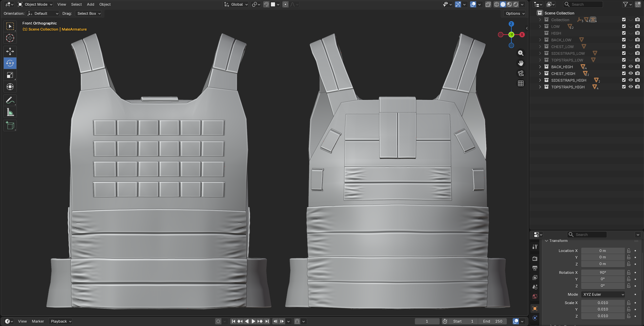The image size is (644, 326).
Task: Select the 3D Cursor tool
Action: [x=10, y=38]
